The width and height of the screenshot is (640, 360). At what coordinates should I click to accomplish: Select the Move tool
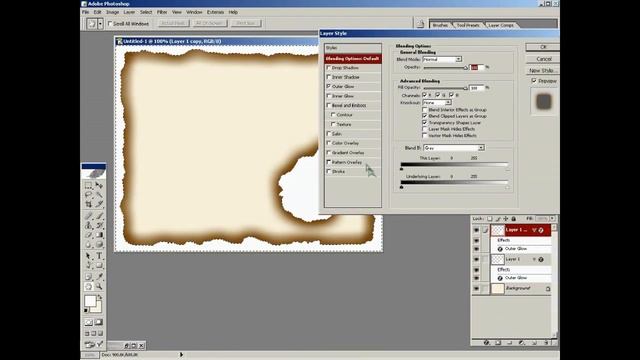point(99,185)
